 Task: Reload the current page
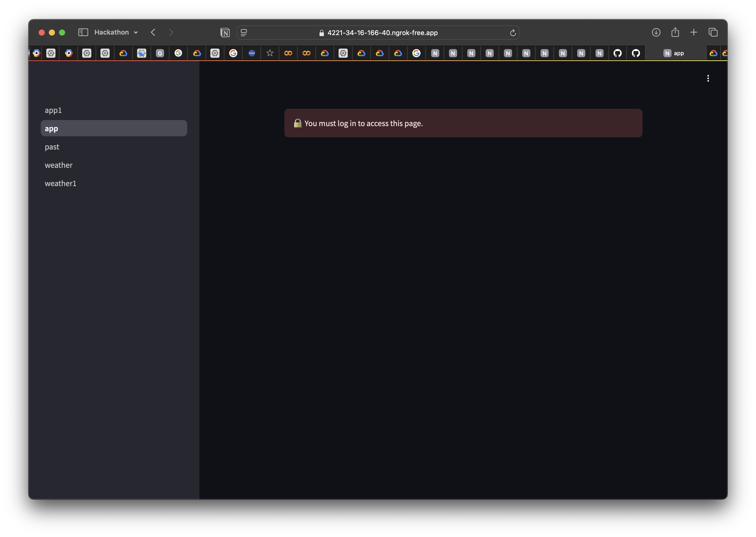click(513, 33)
